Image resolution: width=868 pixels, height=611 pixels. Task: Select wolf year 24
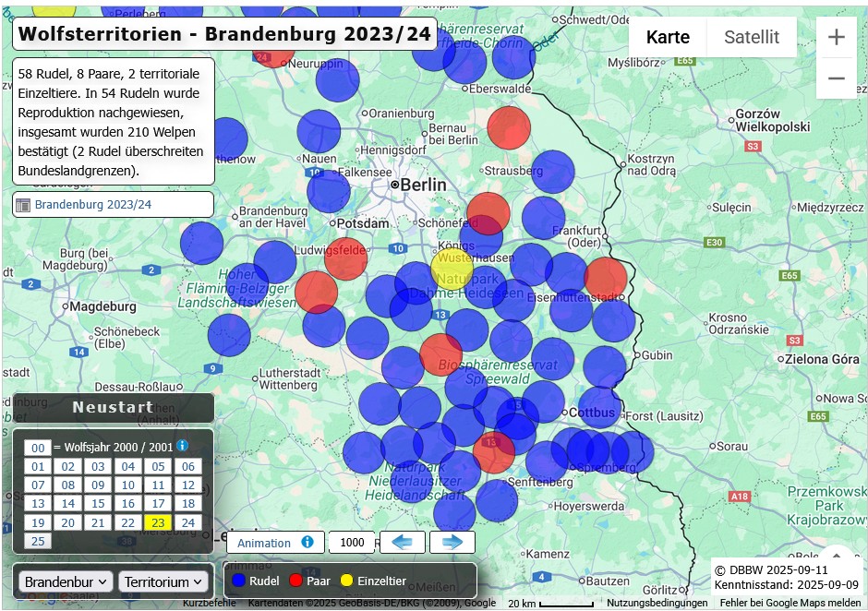(x=187, y=522)
